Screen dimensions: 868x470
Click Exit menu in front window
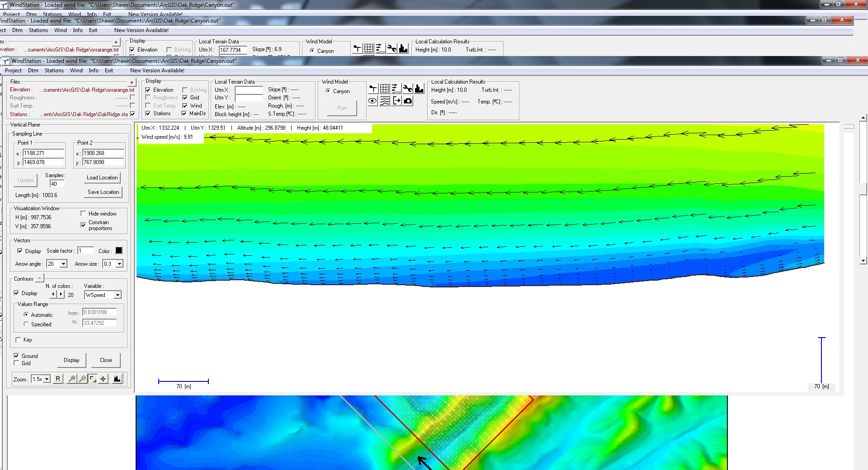pos(109,70)
